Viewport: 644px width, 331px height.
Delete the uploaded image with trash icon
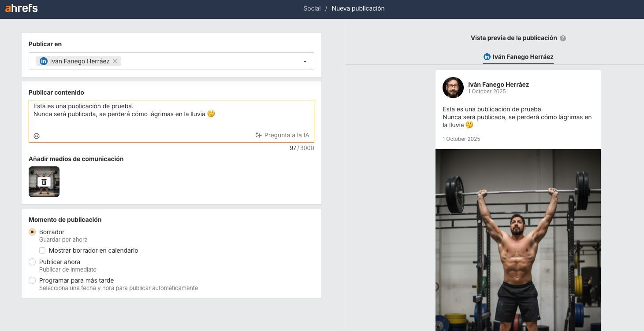pyautogui.click(x=44, y=182)
